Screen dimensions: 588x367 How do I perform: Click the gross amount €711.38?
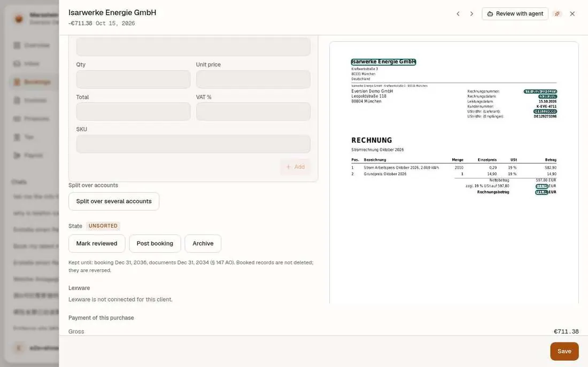coord(566,331)
